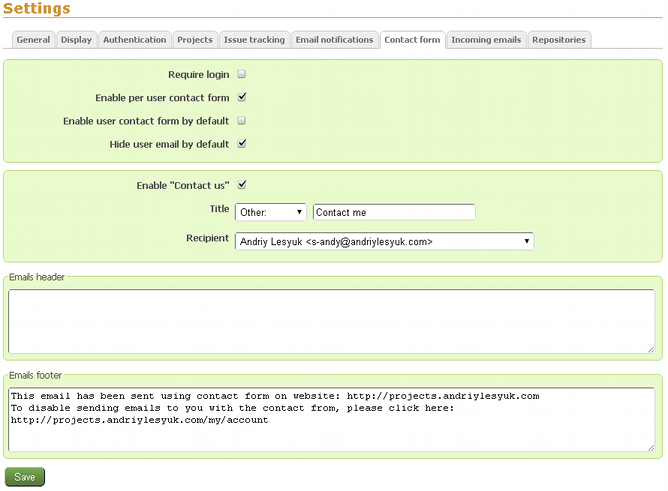Open the Authentication tab
Viewport: 668px width, 491px height.
point(134,40)
